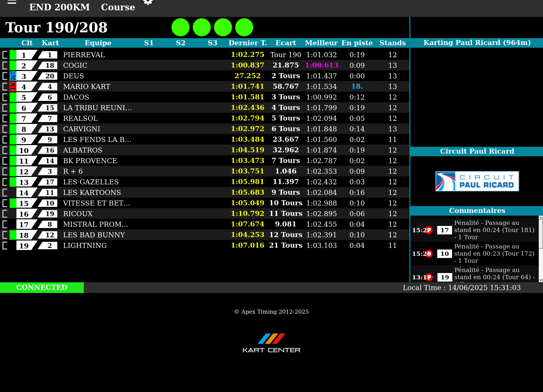Click the Kart Center logo
543x392 pixels.
coord(271,343)
